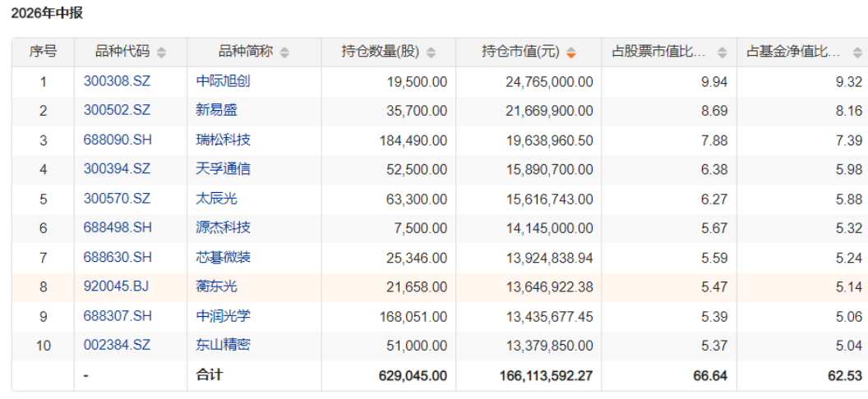This screenshot has width=868, height=399.
Task: Open 瑞松科技 stock name link
Action: [x=223, y=140]
